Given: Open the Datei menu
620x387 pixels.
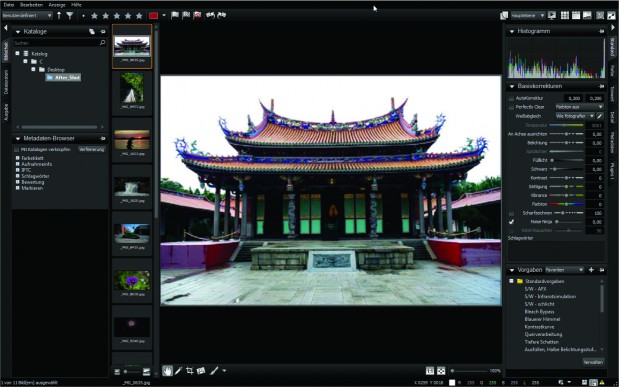Looking at the screenshot, I should coord(8,5).
